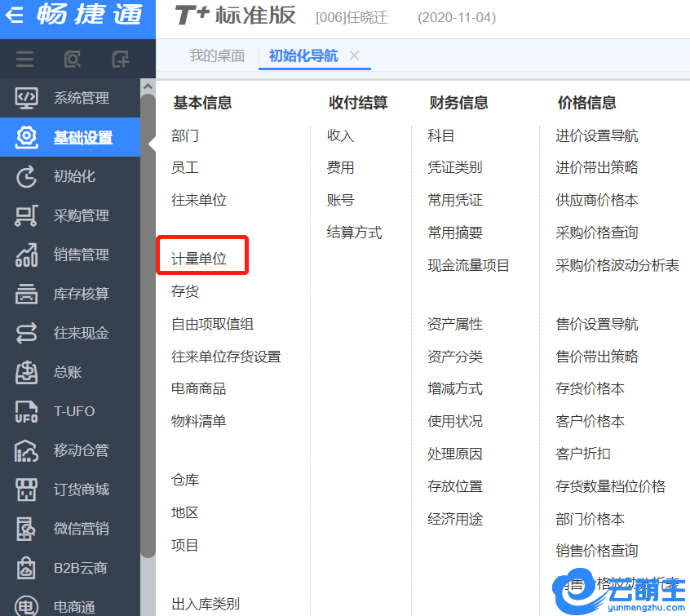This screenshot has width=690, height=616.
Task: Click the hamburger menu list icon
Action: tap(24, 60)
